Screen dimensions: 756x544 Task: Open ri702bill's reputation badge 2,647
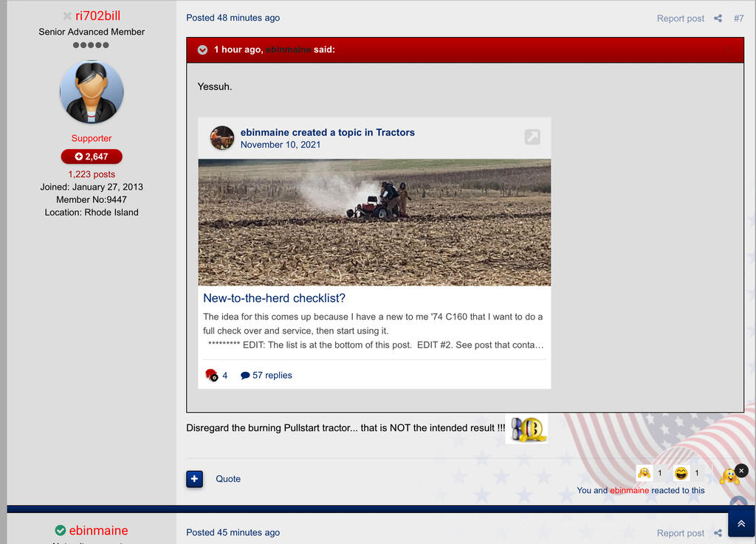[x=92, y=156]
